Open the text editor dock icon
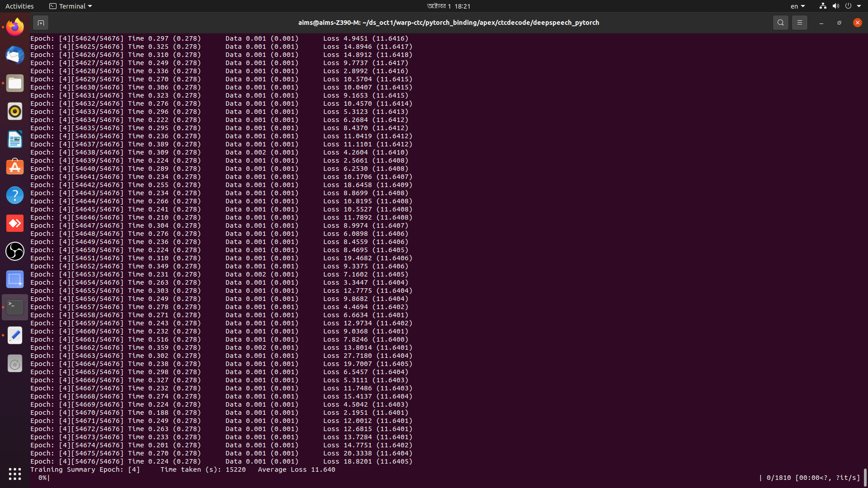Viewport: 868px width, 488px height. pos(15,335)
